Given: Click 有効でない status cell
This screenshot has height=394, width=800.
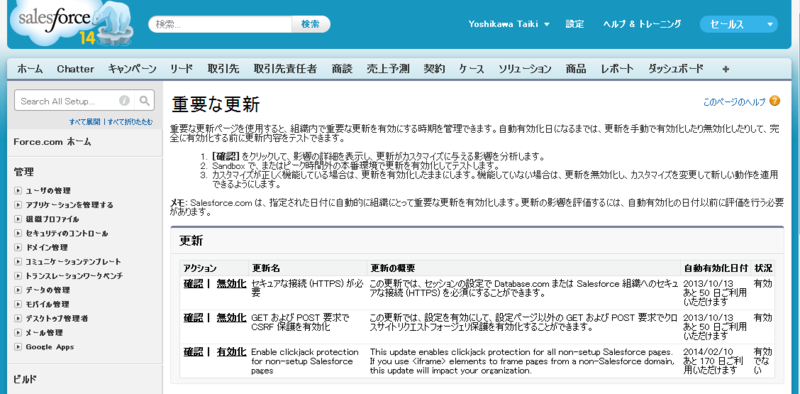Looking at the screenshot, I should [763, 361].
